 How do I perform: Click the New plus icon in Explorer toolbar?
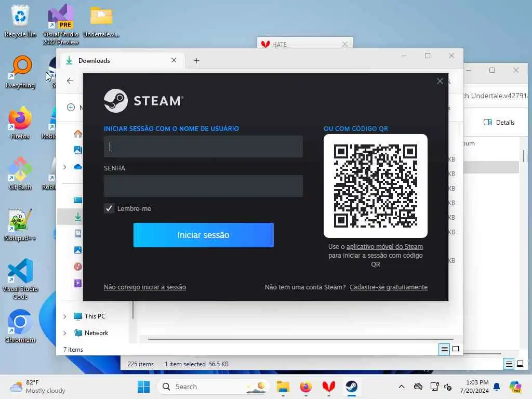(x=71, y=108)
